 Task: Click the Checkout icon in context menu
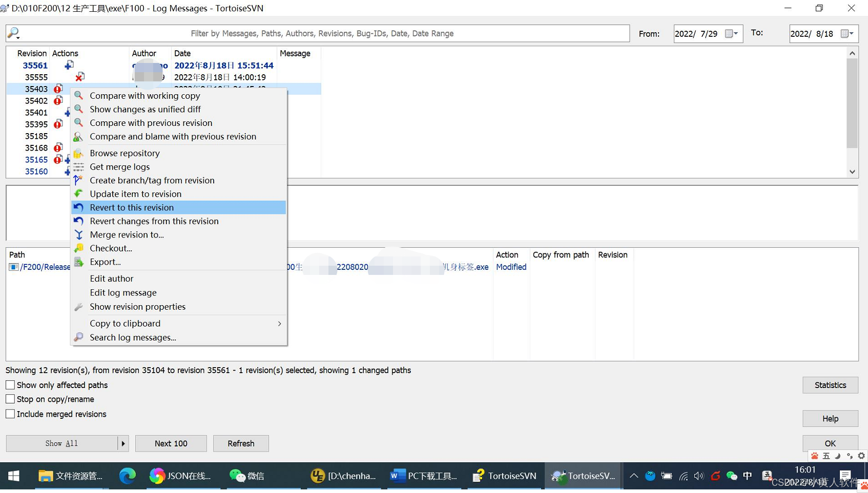tap(78, 248)
